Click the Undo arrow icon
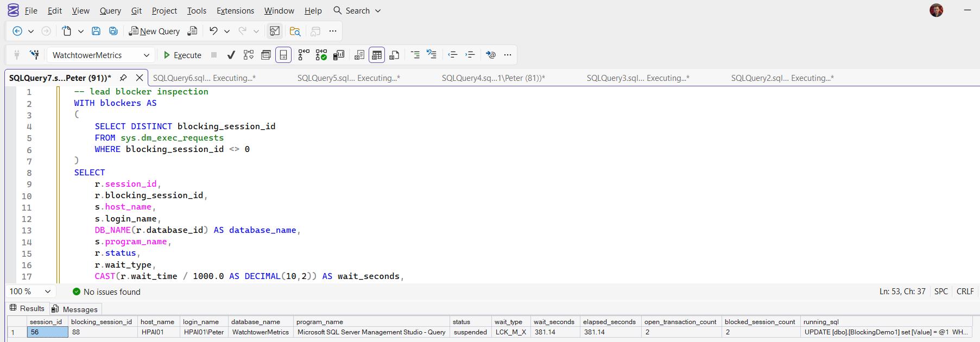The width and height of the screenshot is (980, 342). [213, 31]
